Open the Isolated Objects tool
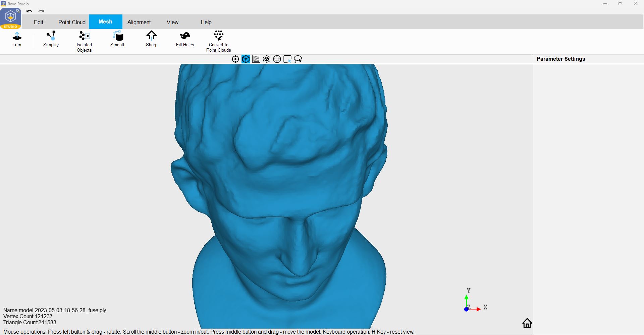 click(84, 42)
